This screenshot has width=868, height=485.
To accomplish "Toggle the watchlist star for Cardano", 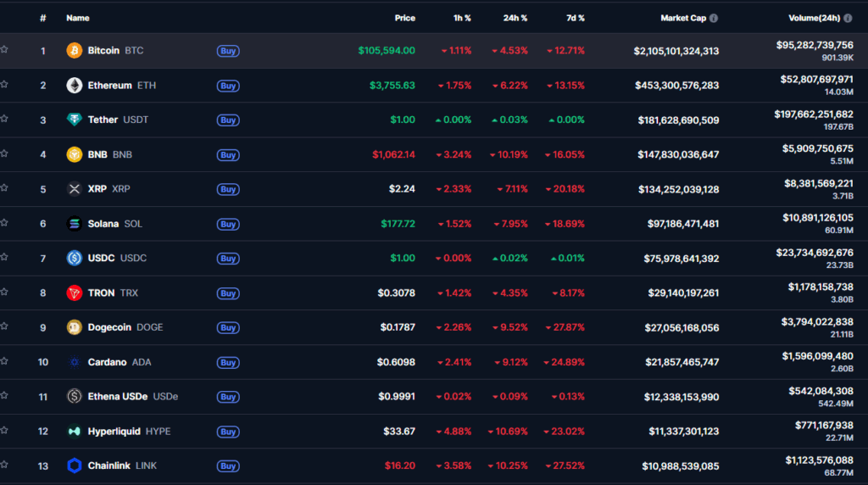I will click(4, 361).
